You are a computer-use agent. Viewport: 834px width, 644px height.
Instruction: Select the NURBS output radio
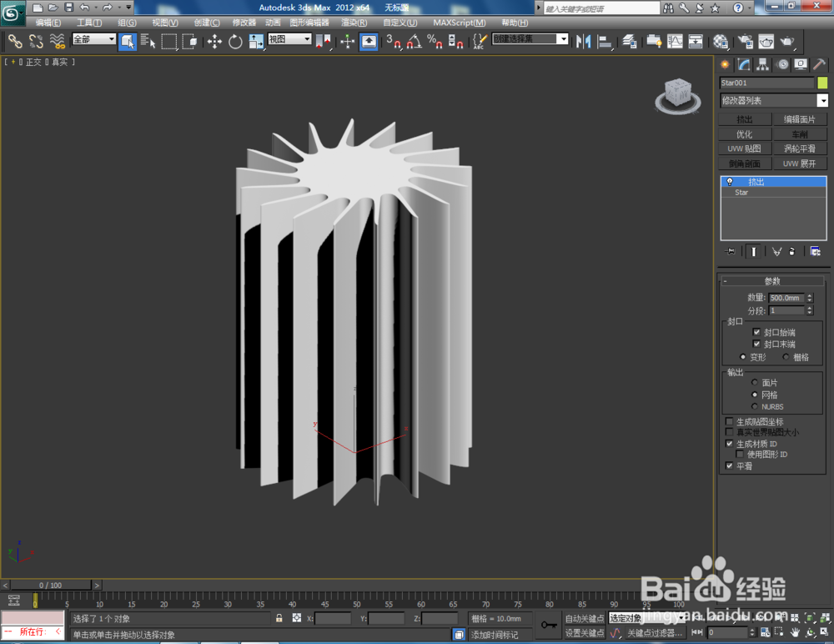tap(754, 406)
